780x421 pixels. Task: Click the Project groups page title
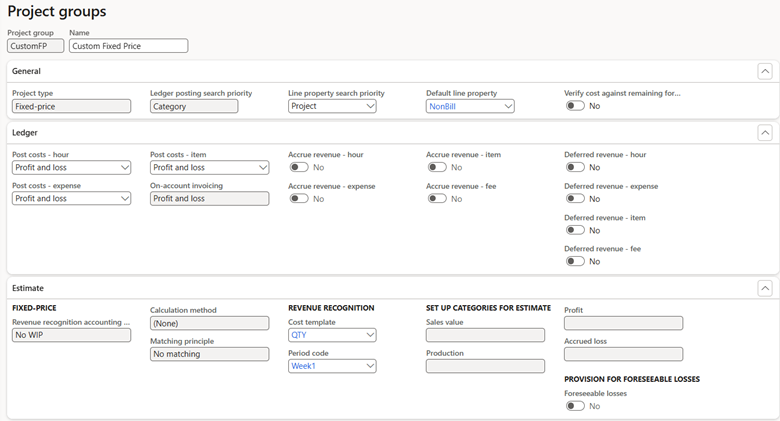coord(57,11)
